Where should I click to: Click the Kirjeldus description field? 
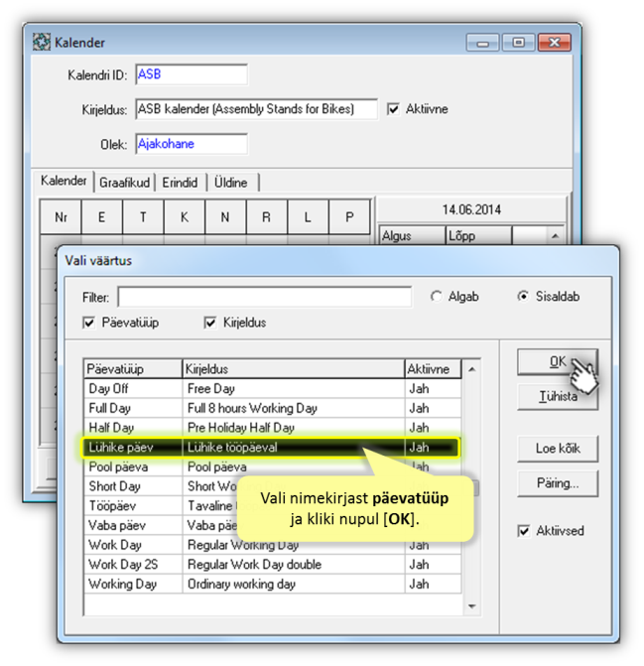click(x=256, y=109)
